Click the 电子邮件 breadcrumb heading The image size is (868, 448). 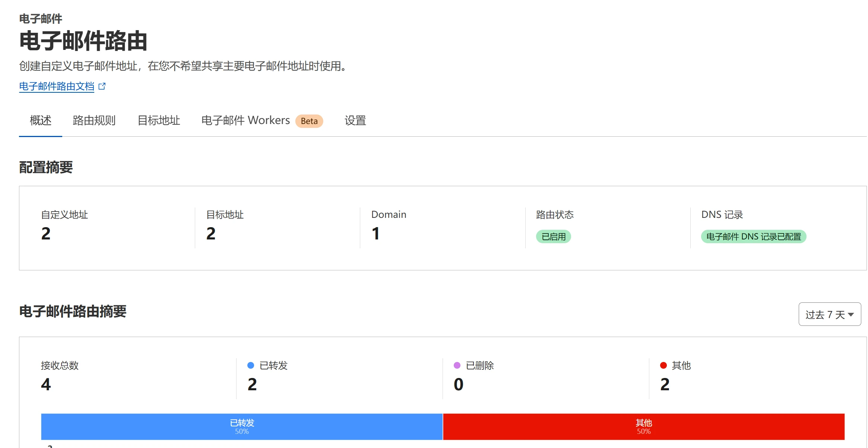point(41,19)
